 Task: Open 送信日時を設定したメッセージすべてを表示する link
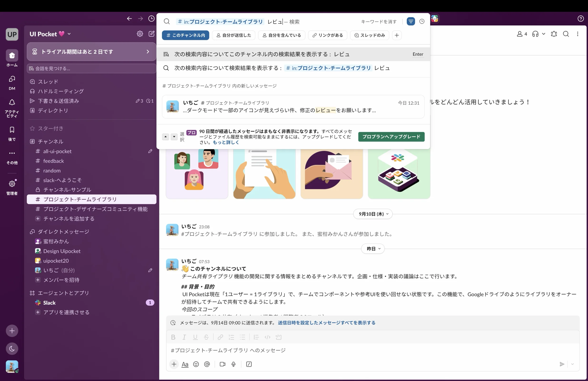point(326,323)
